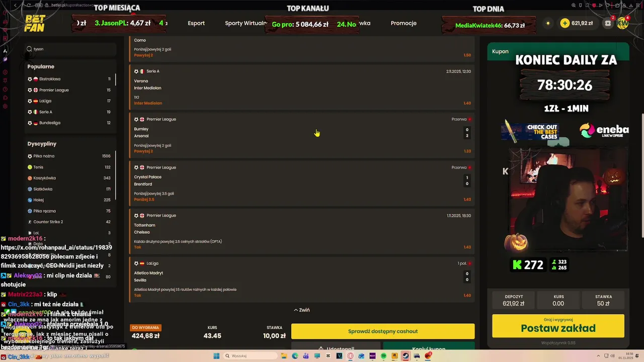Open the Esport menu item

tap(196, 23)
